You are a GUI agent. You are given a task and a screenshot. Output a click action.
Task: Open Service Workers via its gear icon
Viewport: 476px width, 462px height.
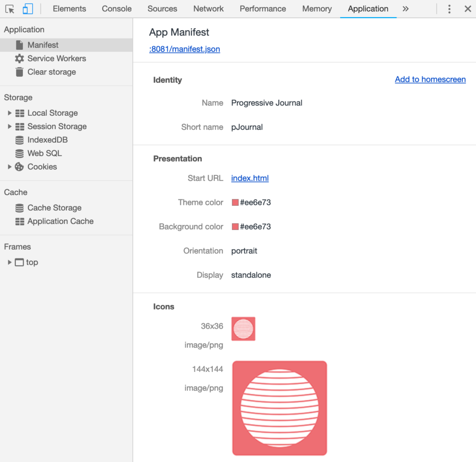[19, 58]
